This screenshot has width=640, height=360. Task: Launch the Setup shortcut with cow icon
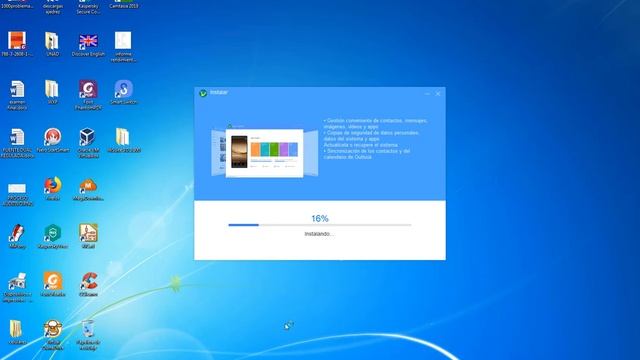[x=53, y=329]
